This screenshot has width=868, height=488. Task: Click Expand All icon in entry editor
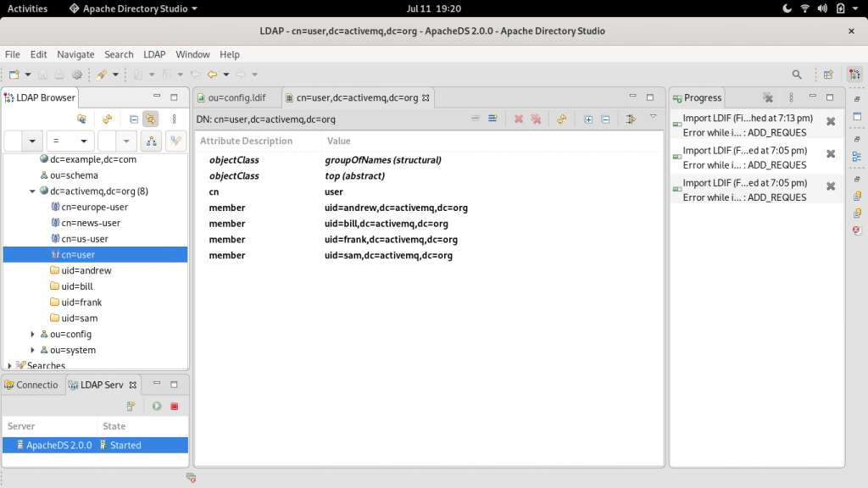(588, 119)
